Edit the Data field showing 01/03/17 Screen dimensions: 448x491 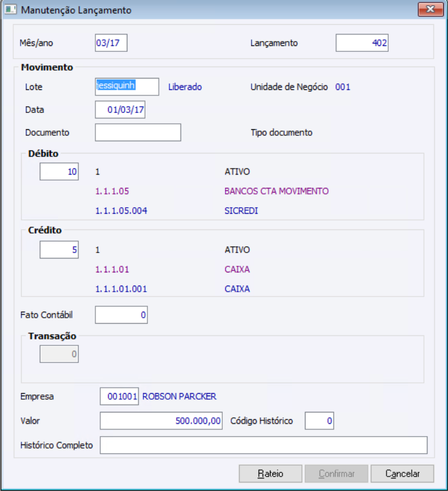120,110
